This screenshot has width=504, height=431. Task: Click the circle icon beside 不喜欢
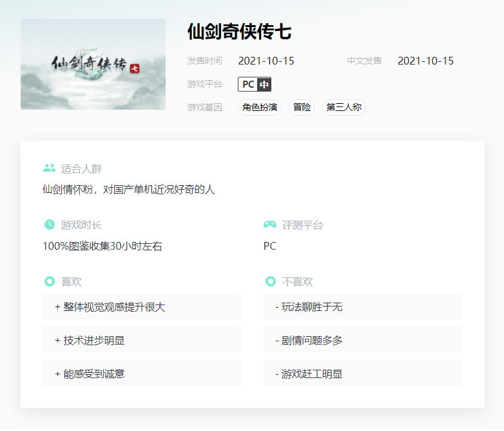271,281
